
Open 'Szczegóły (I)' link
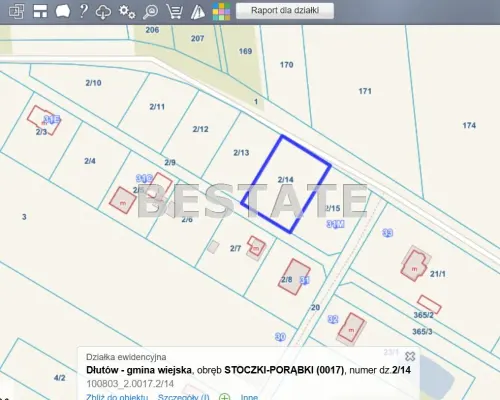(x=183, y=397)
